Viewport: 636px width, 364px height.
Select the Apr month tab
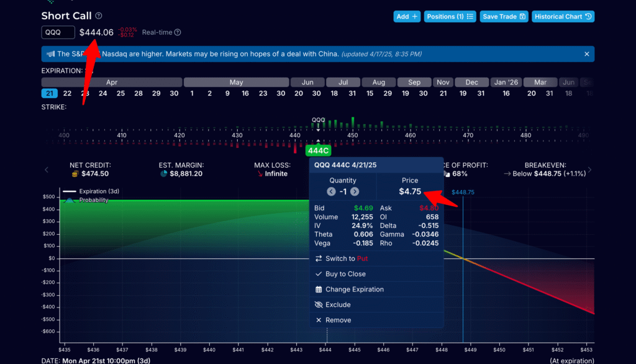tap(112, 83)
